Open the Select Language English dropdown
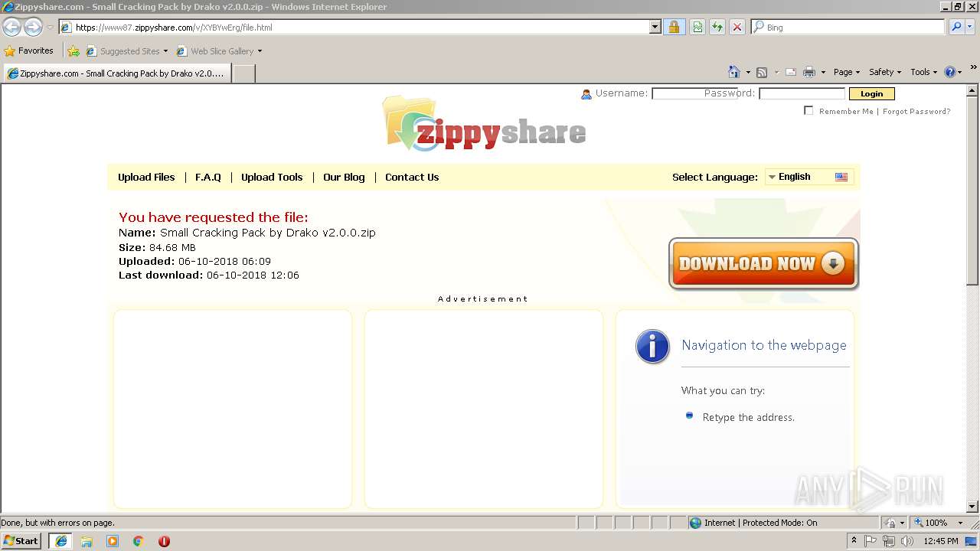The image size is (980, 551). 808,177
